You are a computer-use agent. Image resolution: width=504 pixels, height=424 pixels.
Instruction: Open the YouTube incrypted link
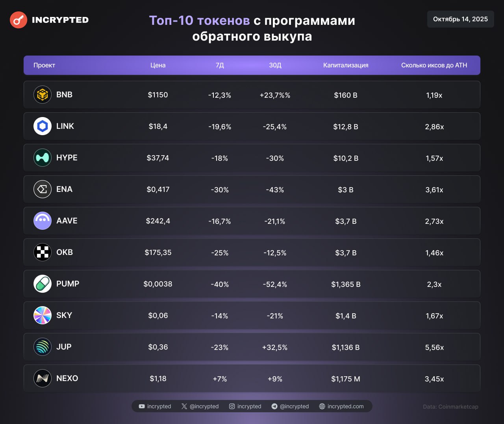coord(155,406)
